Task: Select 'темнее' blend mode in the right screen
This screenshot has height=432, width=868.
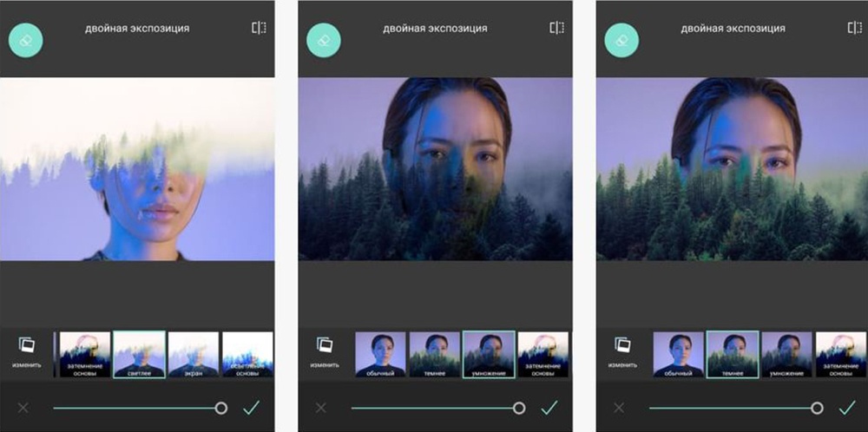Action: pos(733,354)
